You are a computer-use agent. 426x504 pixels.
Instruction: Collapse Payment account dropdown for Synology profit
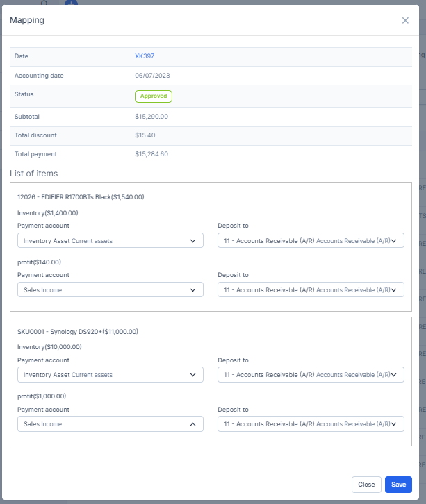pos(110,424)
